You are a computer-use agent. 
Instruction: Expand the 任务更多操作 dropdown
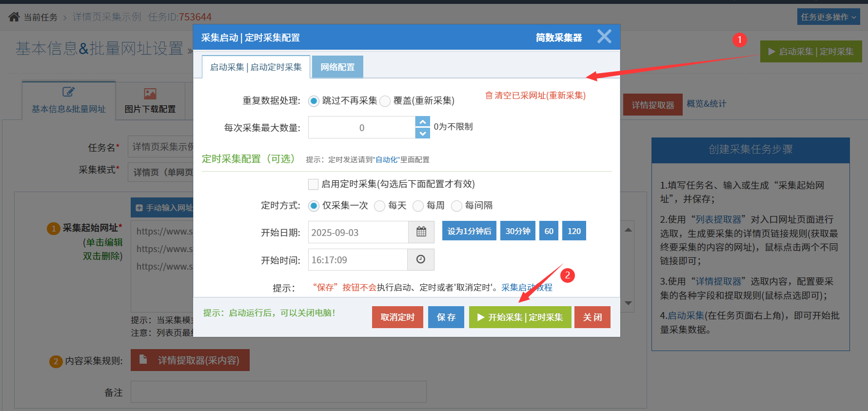[x=828, y=17]
